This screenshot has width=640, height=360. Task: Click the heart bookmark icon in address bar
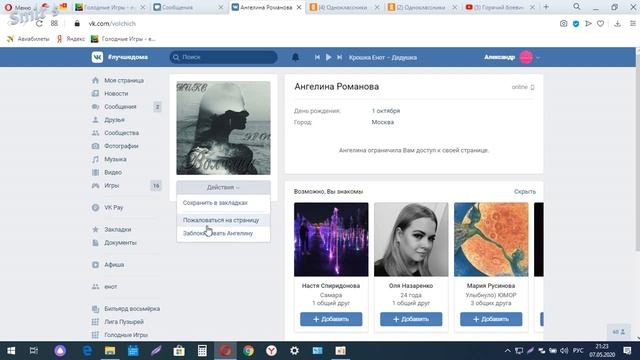point(600,24)
